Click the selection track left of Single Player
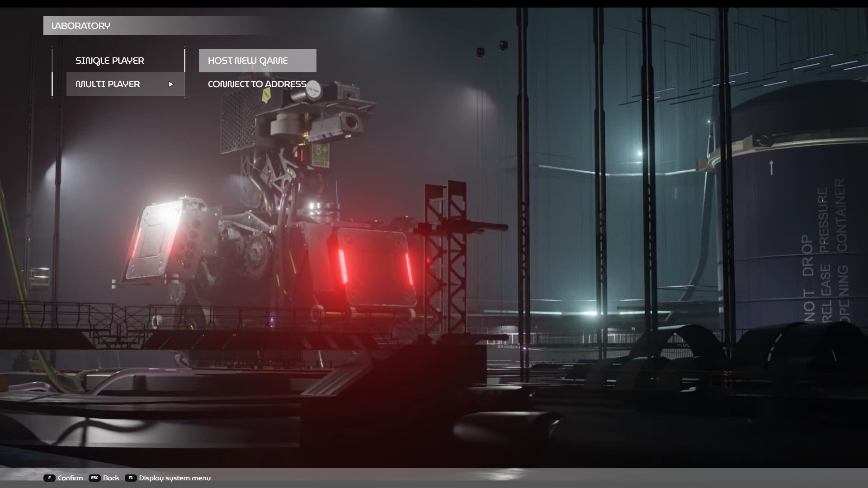 tap(52, 60)
